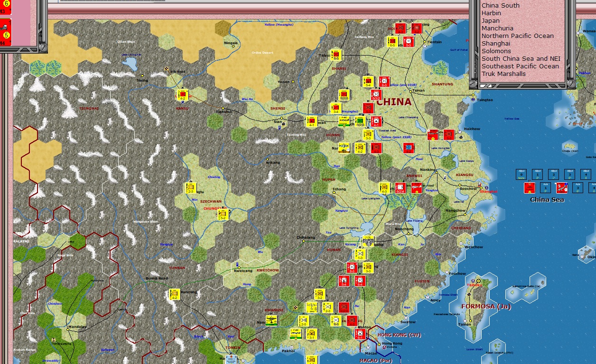Click the Tsingtao port label
Viewport: 596px width, 364px height.
coord(485,100)
